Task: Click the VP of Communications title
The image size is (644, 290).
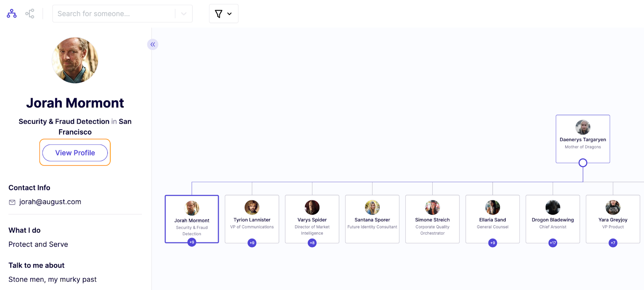Action: (x=252, y=227)
